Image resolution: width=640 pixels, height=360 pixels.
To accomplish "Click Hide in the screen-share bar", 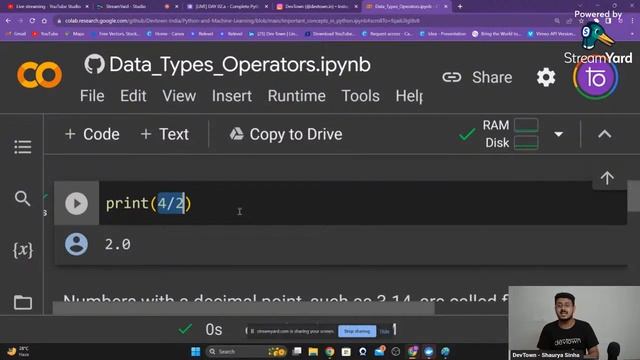I will click(x=384, y=331).
